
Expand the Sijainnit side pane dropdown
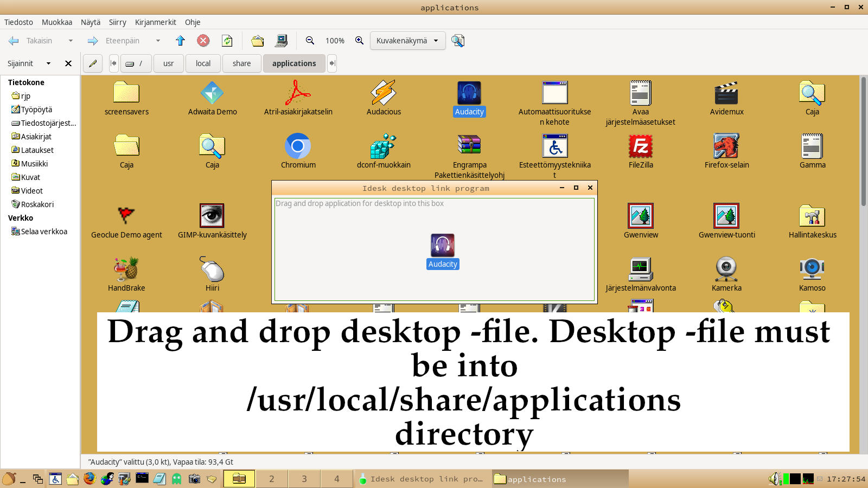tap(48, 63)
